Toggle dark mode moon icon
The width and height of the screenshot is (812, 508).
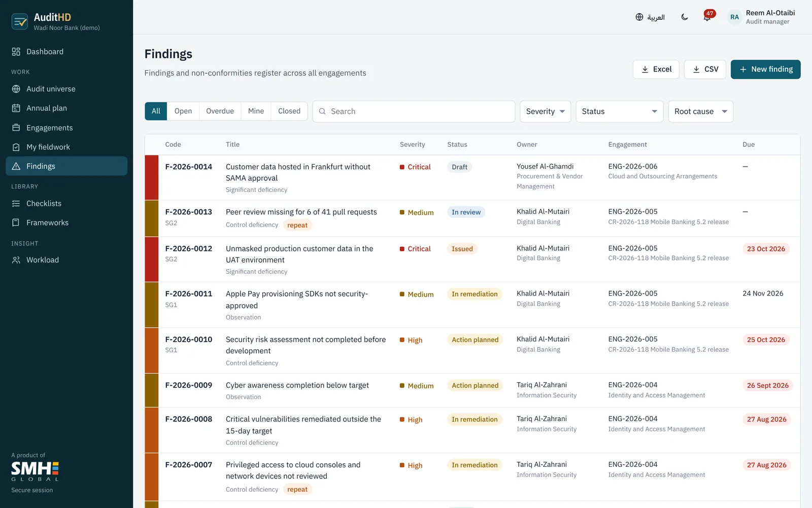tap(685, 17)
